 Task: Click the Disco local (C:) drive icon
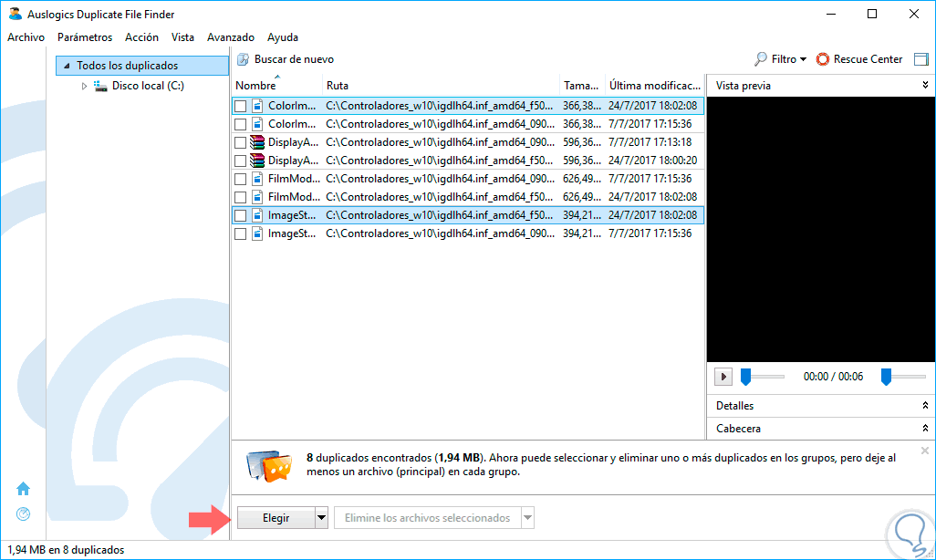pyautogui.click(x=100, y=86)
